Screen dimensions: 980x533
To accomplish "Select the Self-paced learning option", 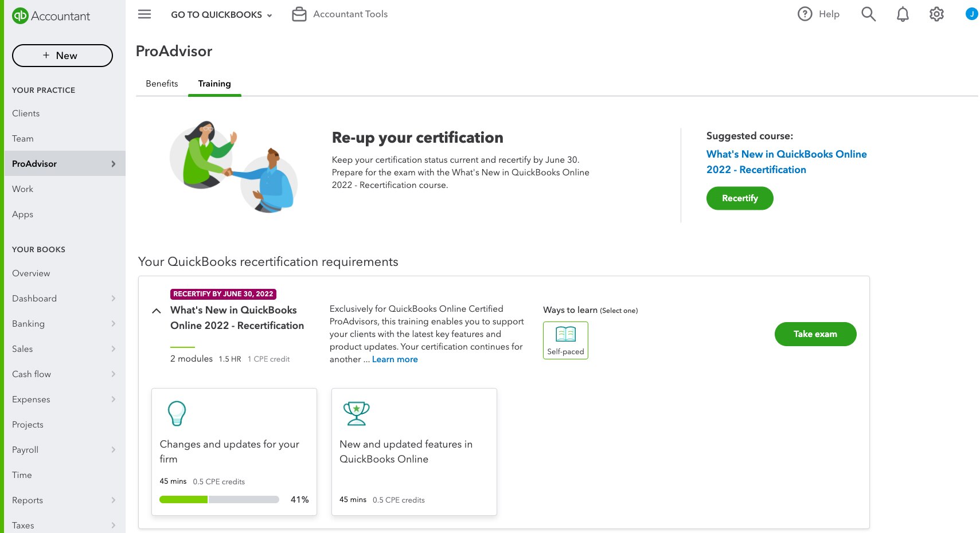I will click(x=565, y=340).
